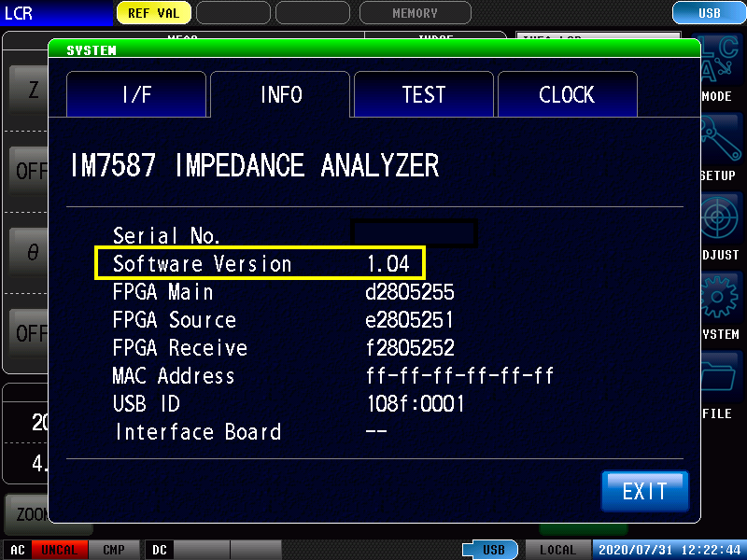The image size is (747, 560).
Task: Open the SYSTEM gear icon
Action: pyautogui.click(x=721, y=298)
